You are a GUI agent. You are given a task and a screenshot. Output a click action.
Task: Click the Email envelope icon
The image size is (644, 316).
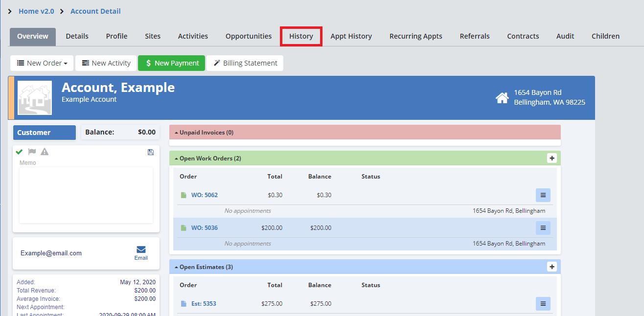(141, 250)
